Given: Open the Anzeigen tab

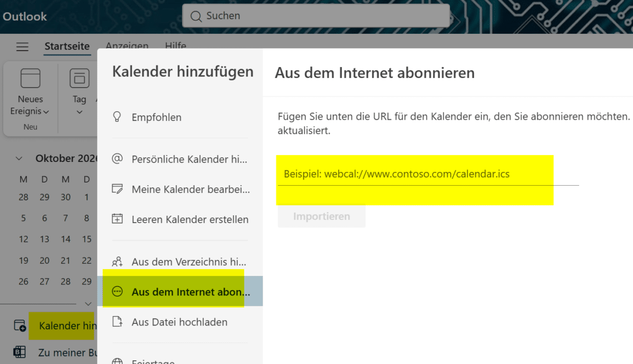Looking at the screenshot, I should (127, 46).
